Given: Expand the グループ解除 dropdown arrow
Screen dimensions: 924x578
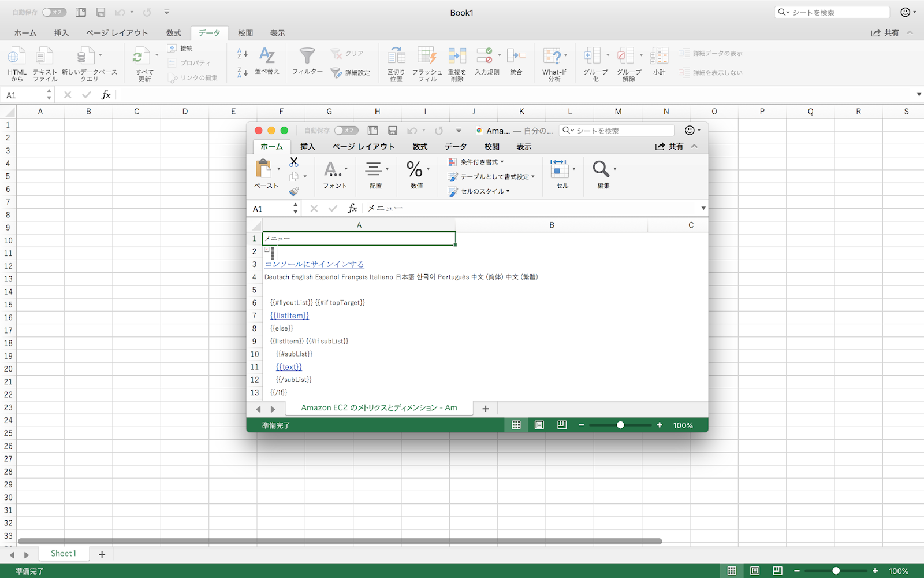Looking at the screenshot, I should 641,55.
